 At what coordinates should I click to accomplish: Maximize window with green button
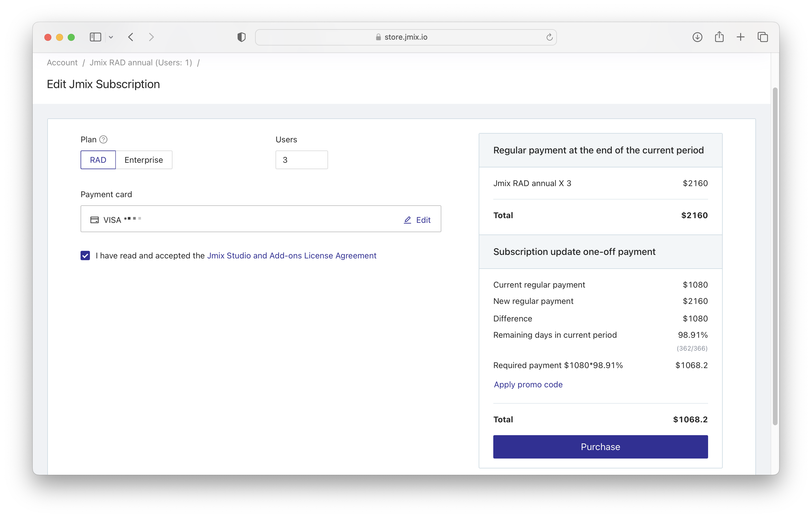pos(71,37)
